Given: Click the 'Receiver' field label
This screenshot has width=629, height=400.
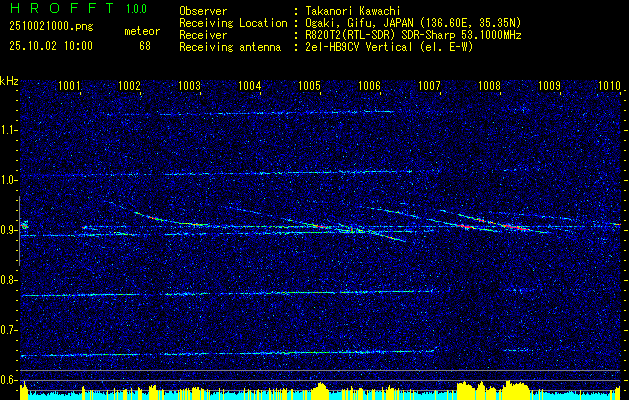Looking at the screenshot, I should pos(203,35).
